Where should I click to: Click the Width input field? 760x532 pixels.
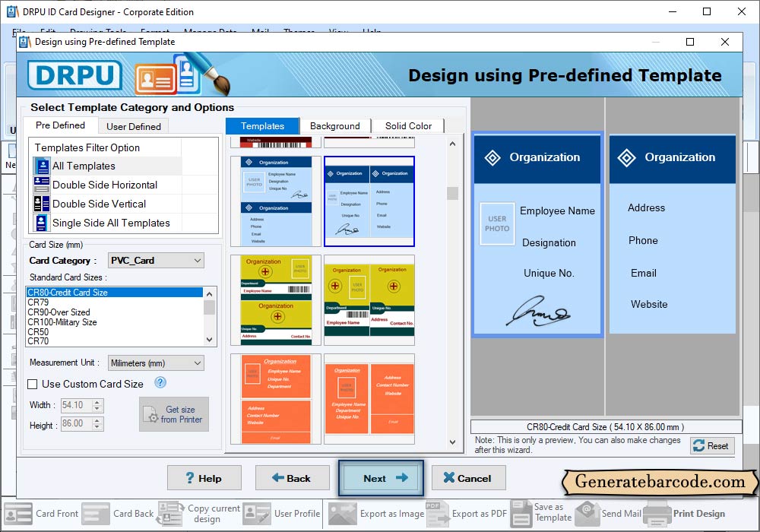point(77,405)
